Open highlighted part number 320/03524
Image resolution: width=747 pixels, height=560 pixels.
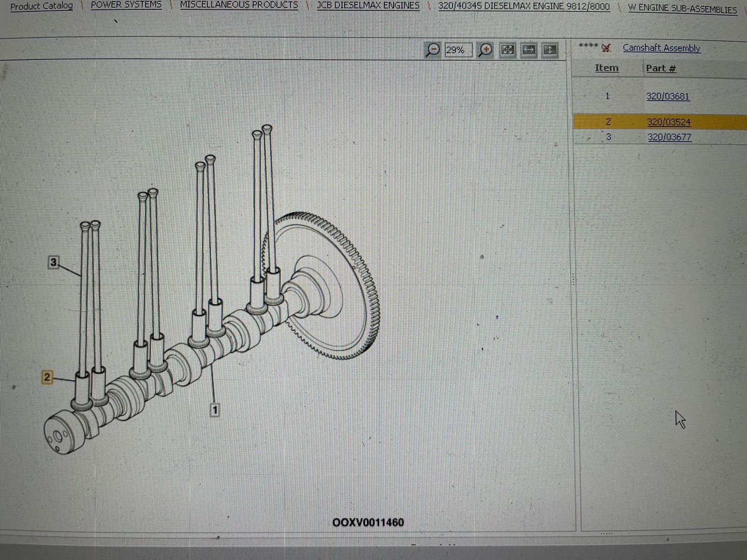click(x=669, y=122)
